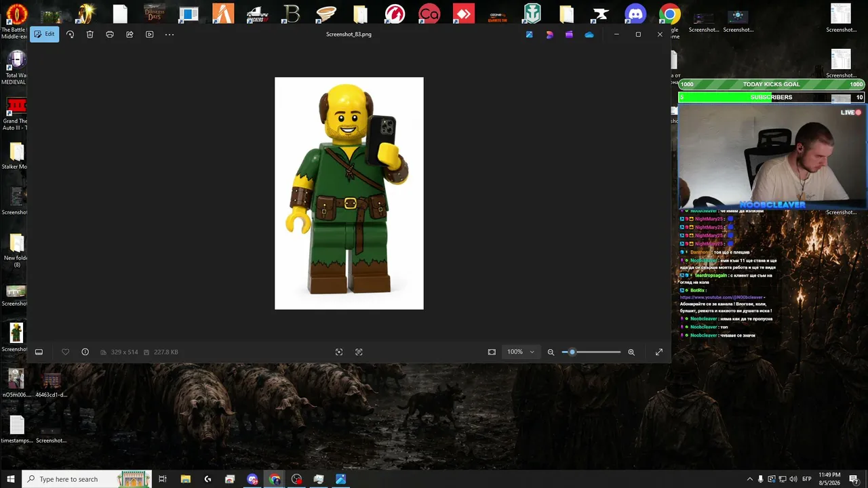Click the BotRix chat username
The image size is (868, 488).
point(698,290)
